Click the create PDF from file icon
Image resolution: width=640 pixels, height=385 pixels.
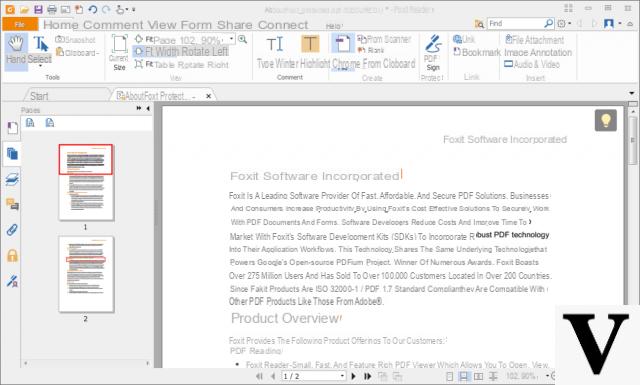(343, 44)
